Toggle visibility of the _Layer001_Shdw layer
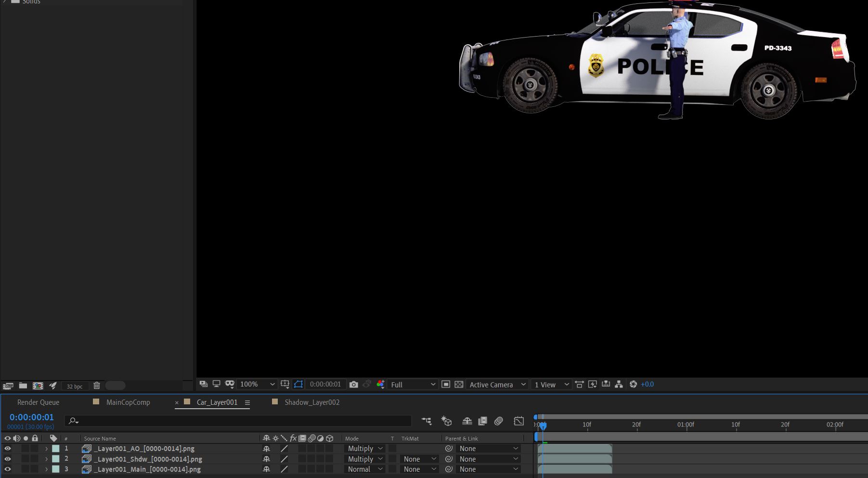Image resolution: width=868 pixels, height=478 pixels. click(7, 459)
